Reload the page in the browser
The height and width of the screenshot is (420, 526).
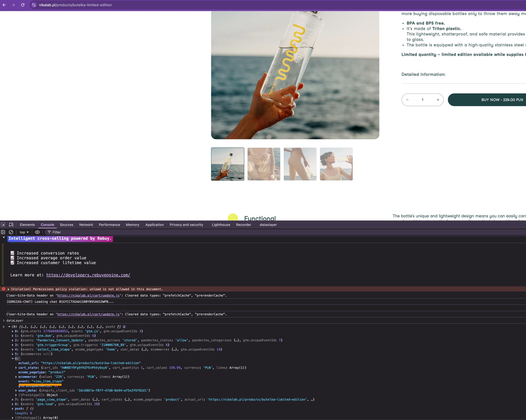coord(23,5)
